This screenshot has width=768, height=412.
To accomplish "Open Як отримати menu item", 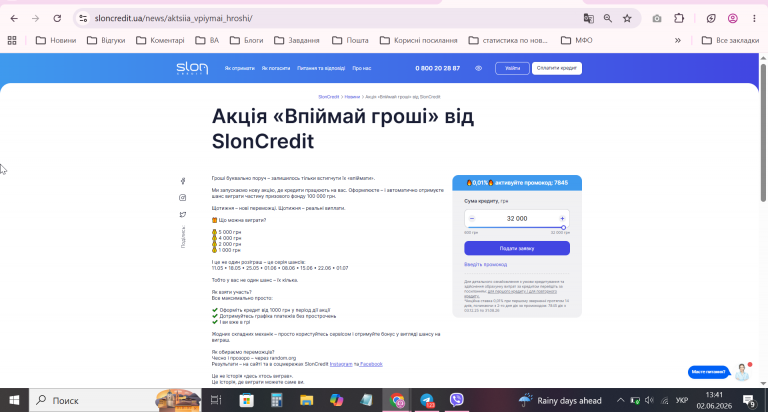I will (x=240, y=68).
